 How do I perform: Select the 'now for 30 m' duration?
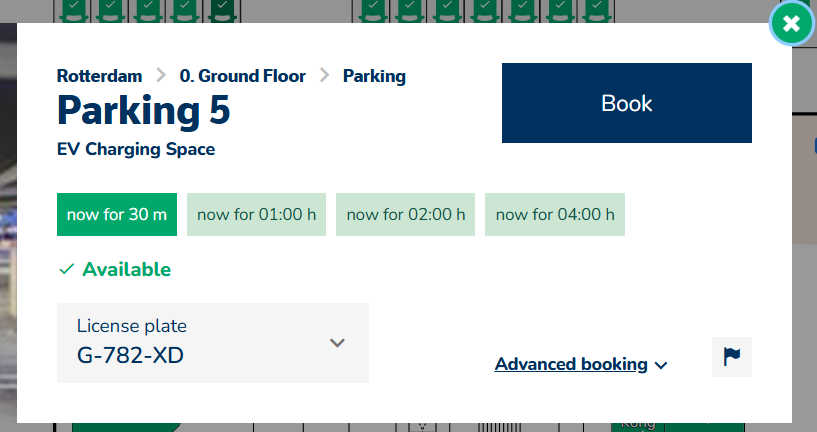117,214
